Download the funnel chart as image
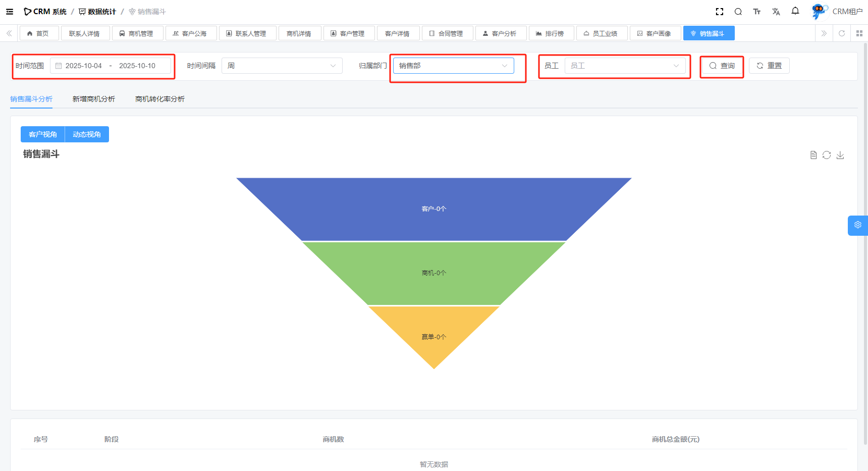Image resolution: width=868 pixels, height=471 pixels. pos(840,155)
